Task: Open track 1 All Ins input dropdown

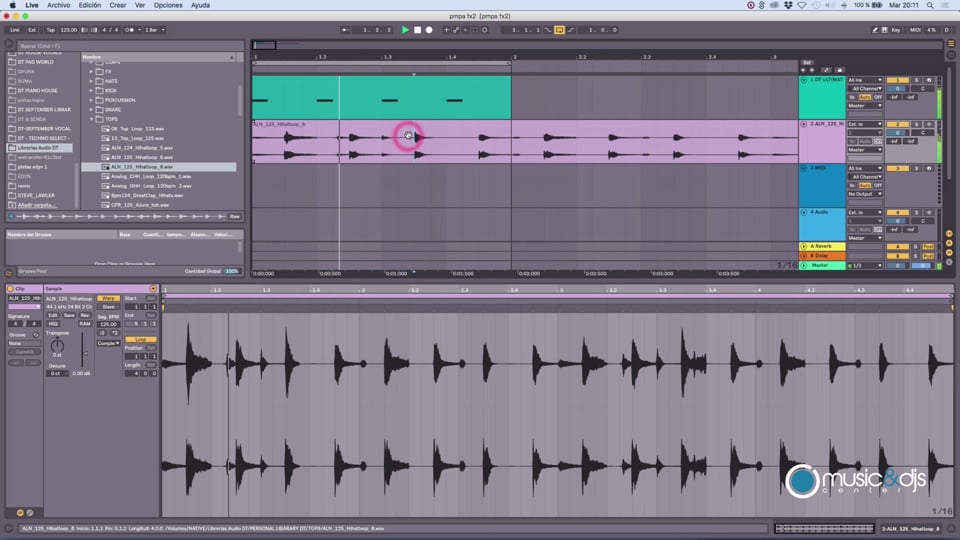Action: click(x=864, y=80)
